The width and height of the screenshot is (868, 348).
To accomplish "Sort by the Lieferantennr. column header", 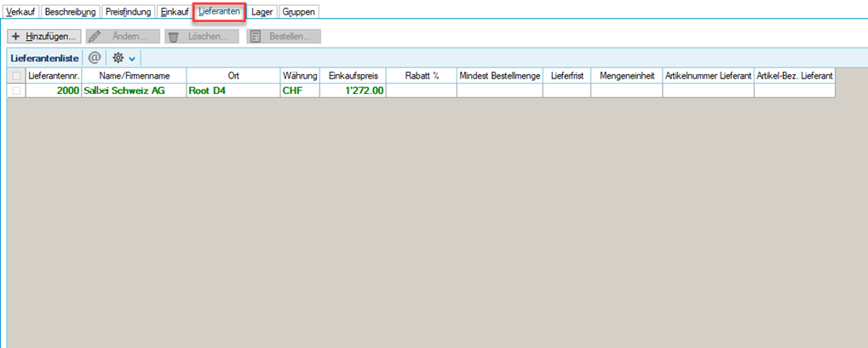I will tap(54, 75).
